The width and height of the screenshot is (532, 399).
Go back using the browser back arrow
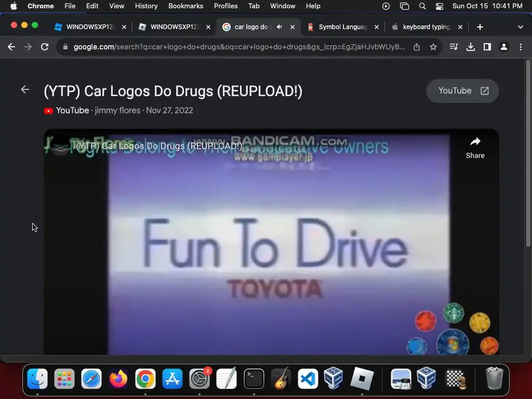click(11, 47)
